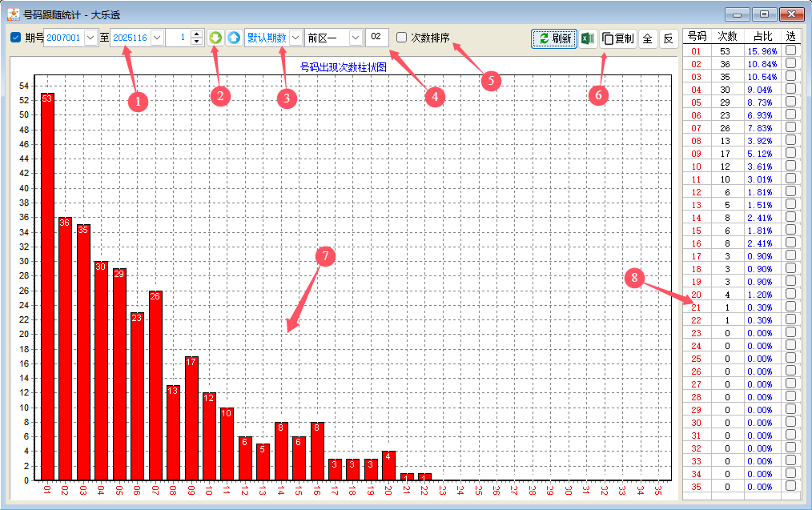Click the stepper up arrow for period count
Viewport: 812px width, 510px height.
point(197,34)
